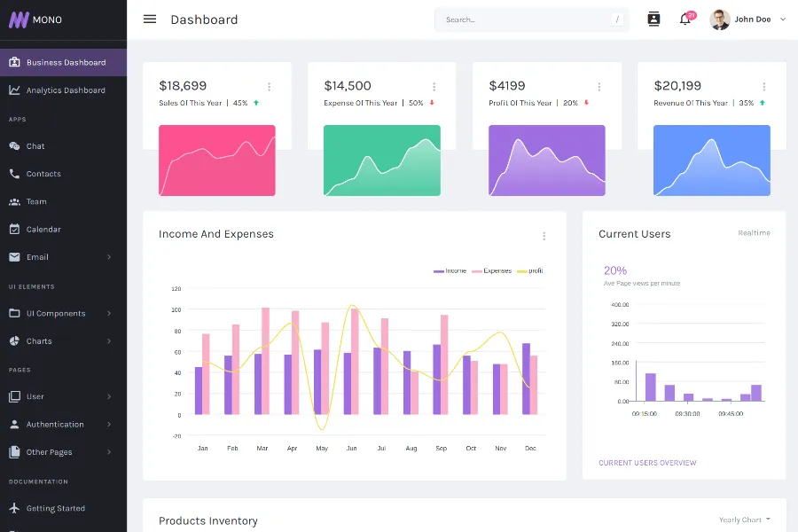Go to Analytics Dashboard
Viewport: 798px width, 532px height.
[x=65, y=90]
